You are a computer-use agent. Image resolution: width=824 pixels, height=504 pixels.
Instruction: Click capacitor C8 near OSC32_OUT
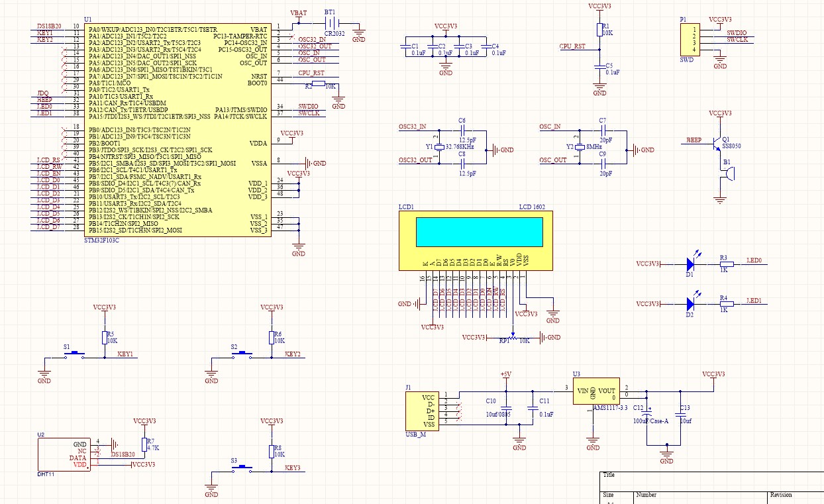tap(462, 163)
